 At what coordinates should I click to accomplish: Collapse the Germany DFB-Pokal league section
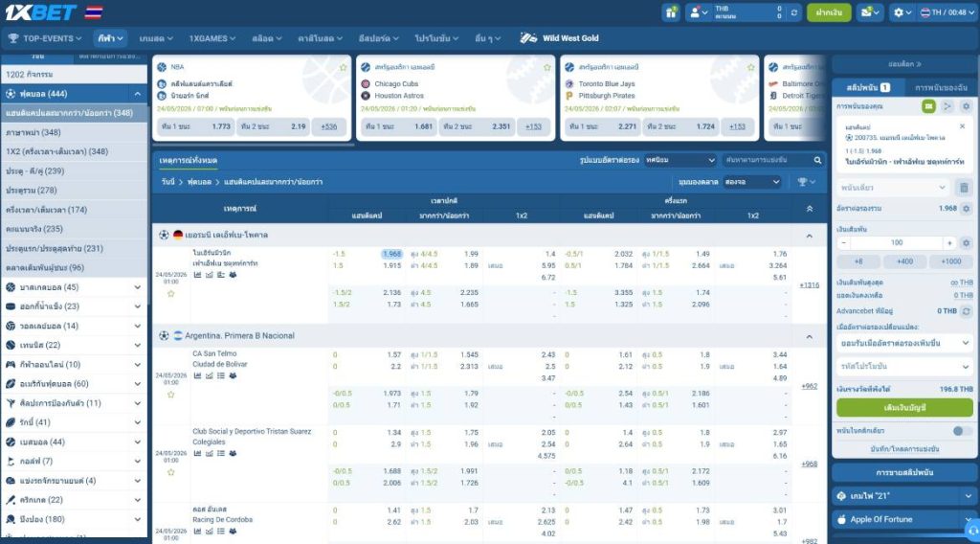click(x=810, y=236)
